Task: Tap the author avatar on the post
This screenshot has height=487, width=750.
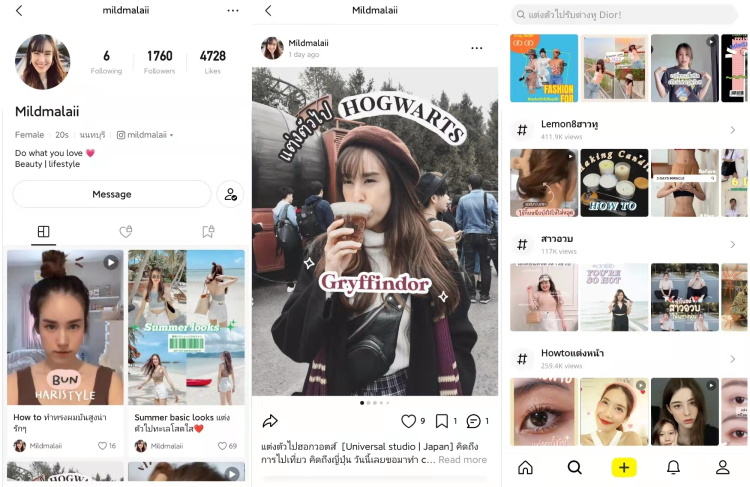Action: pos(272,48)
